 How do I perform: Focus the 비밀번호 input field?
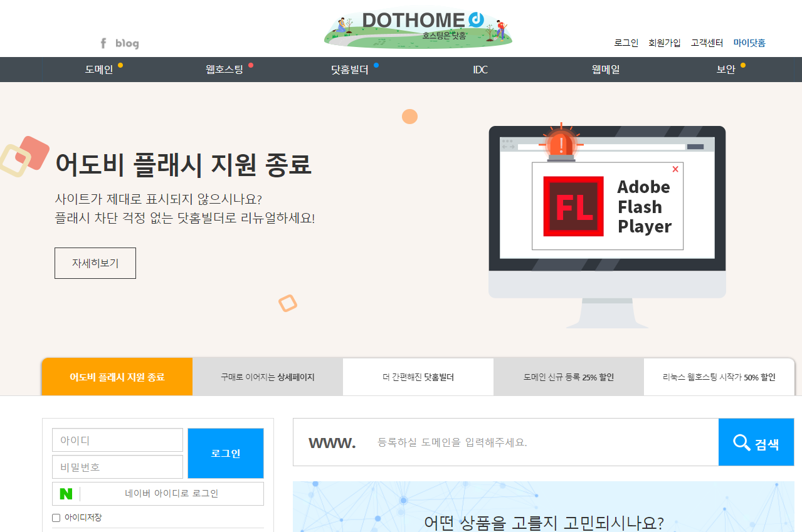117,467
